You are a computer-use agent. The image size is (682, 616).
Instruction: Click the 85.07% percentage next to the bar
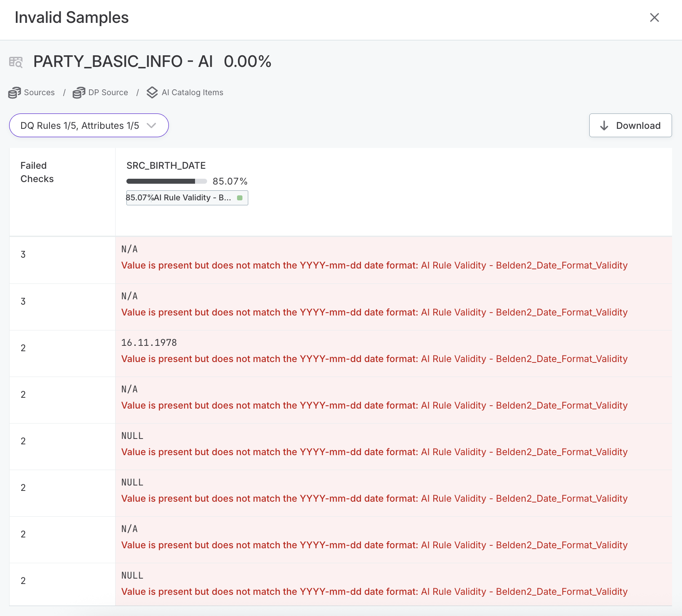pyautogui.click(x=230, y=181)
